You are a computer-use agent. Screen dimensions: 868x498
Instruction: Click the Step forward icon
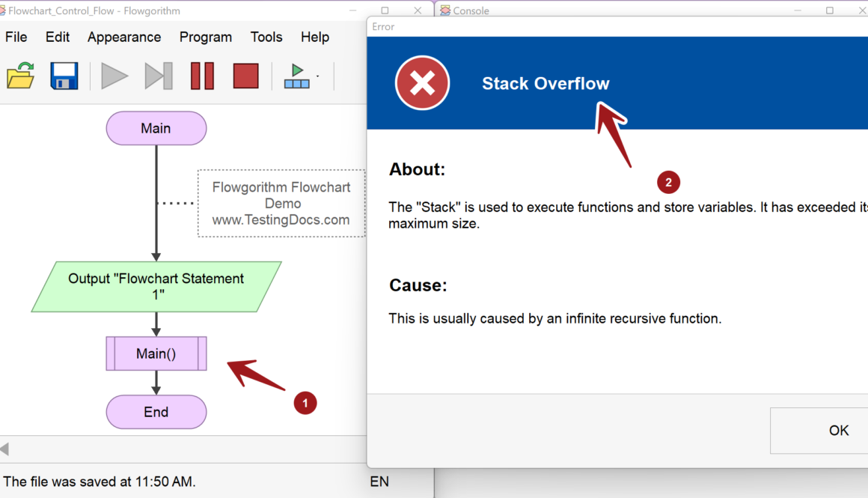(158, 76)
